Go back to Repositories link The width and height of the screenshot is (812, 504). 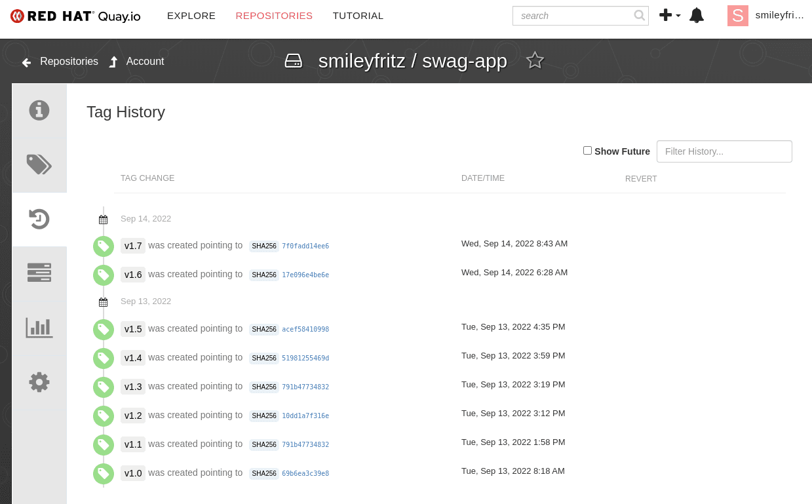point(60,62)
